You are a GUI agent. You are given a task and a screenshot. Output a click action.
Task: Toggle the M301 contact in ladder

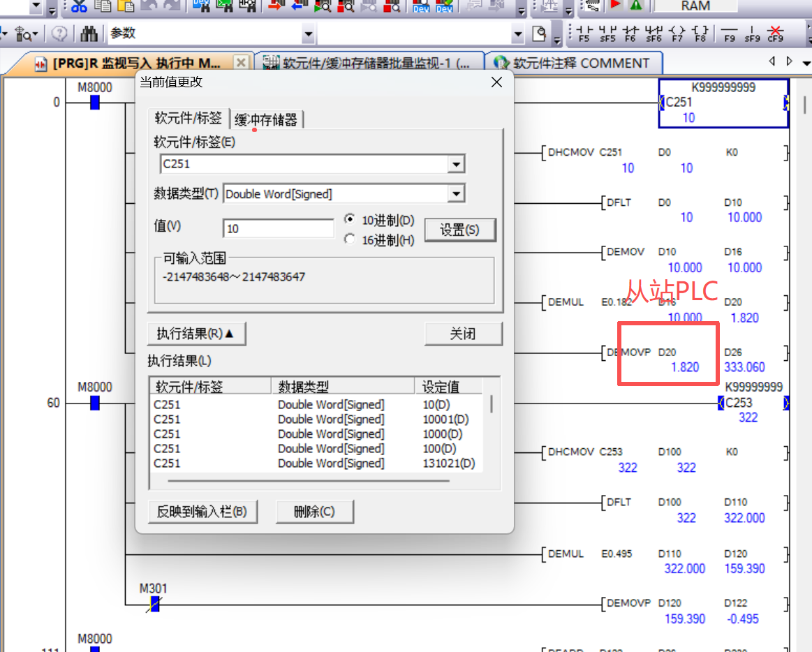tap(154, 604)
